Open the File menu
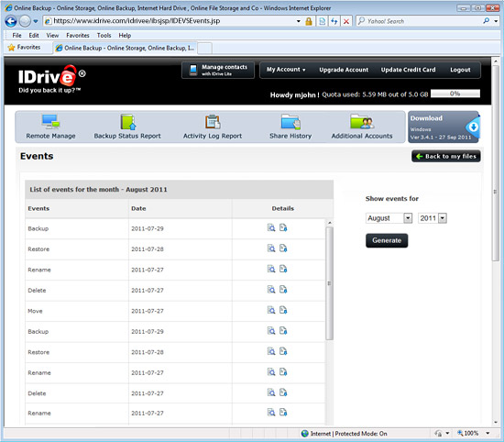The height and width of the screenshot is (442, 504). pos(16,36)
